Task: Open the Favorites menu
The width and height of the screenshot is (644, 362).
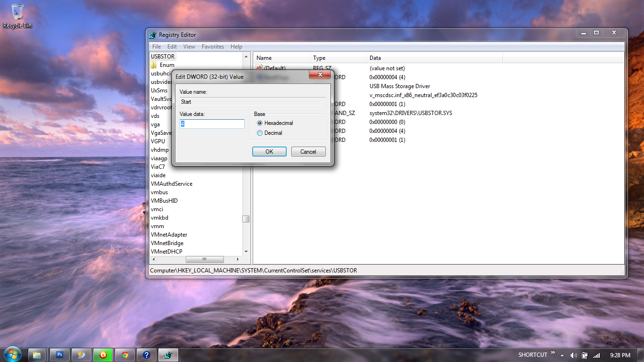Action: (x=213, y=46)
